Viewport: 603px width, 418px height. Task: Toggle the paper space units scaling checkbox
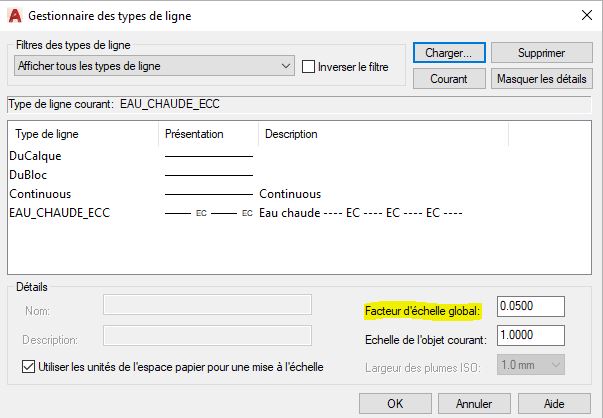click(x=28, y=367)
